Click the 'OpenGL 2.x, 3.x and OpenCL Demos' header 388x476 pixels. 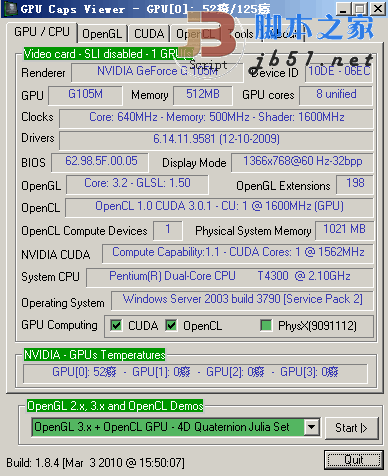(x=115, y=406)
